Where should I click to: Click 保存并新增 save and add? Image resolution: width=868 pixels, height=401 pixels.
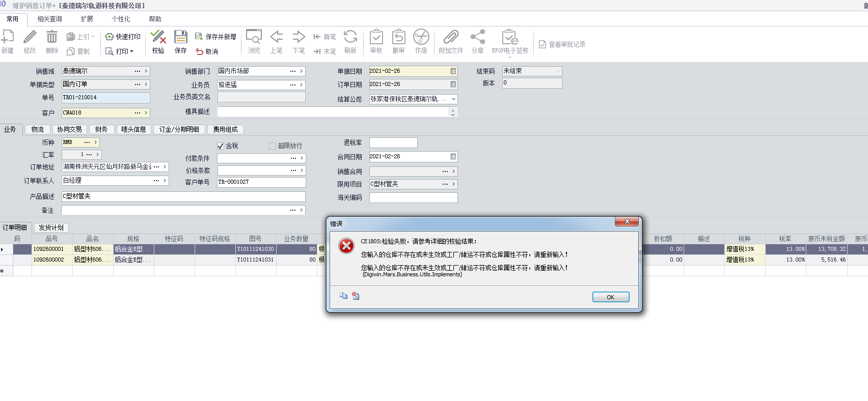(215, 37)
